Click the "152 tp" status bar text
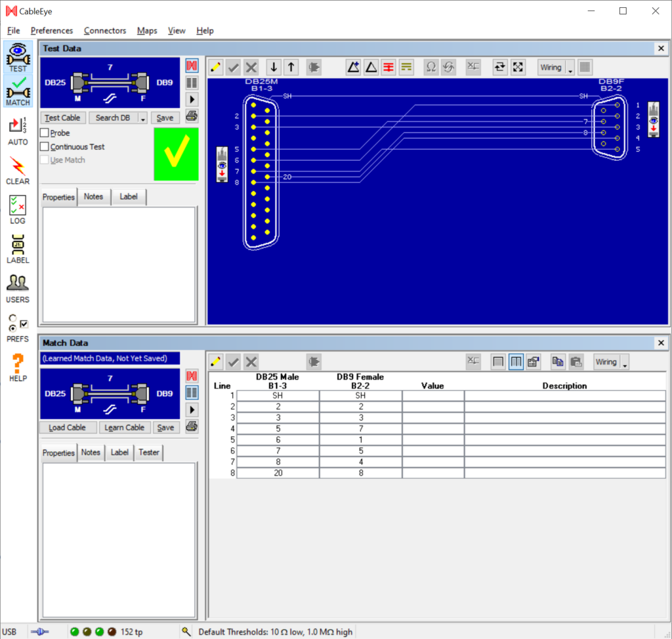The image size is (672, 639). (x=131, y=632)
